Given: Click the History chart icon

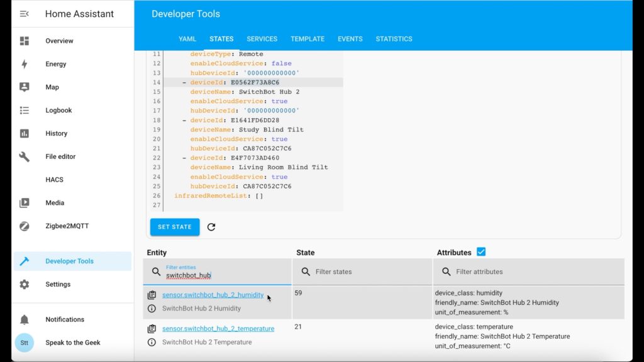Looking at the screenshot, I should click(25, 133).
